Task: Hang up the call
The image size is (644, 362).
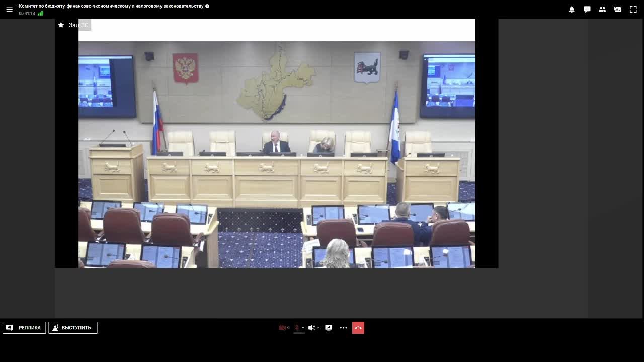Action: [x=358, y=328]
